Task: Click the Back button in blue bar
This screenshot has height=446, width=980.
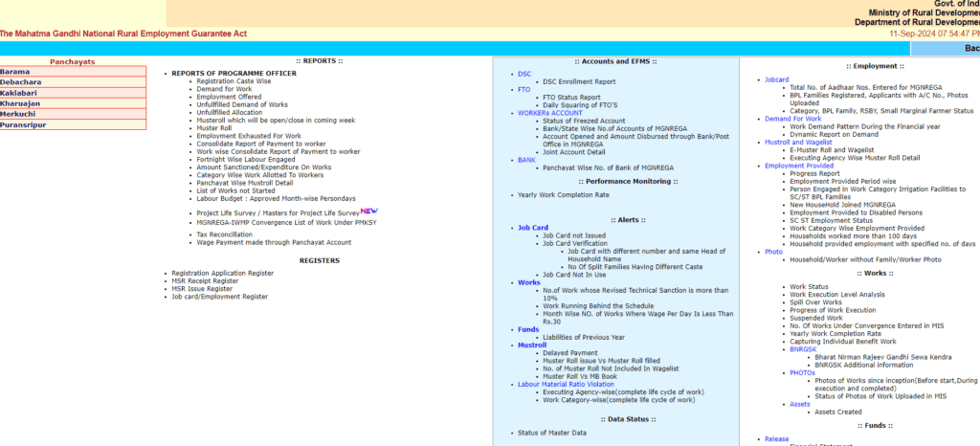Action: point(972,49)
